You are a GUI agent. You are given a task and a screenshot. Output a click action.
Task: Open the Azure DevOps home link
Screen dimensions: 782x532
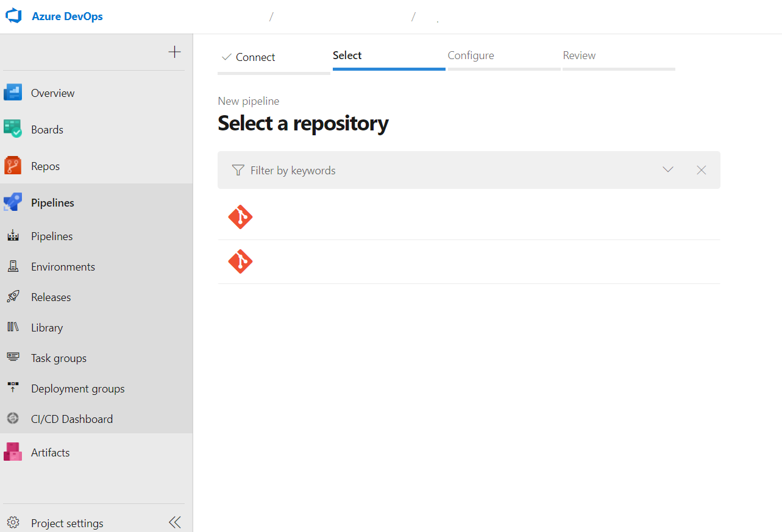click(67, 16)
